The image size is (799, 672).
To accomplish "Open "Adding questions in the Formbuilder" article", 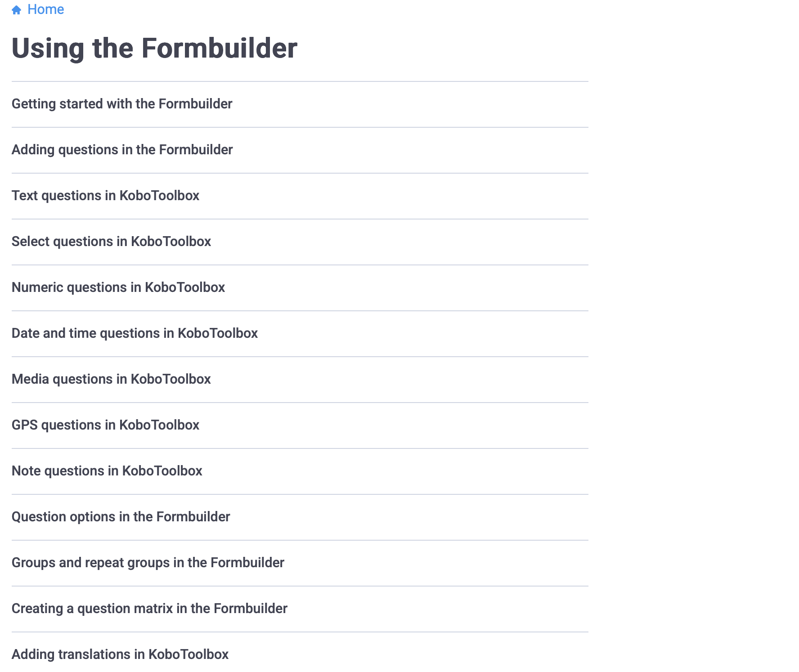I will [x=122, y=150].
